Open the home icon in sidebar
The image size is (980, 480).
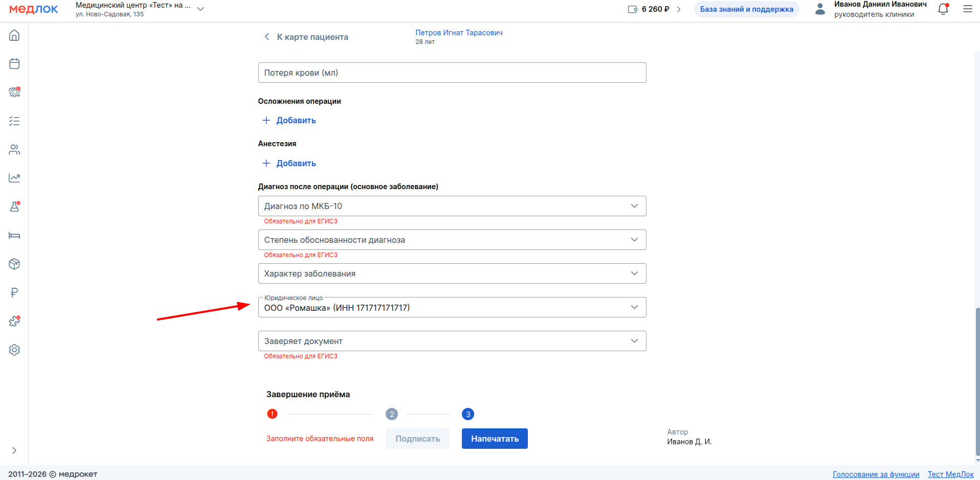pyautogui.click(x=14, y=35)
